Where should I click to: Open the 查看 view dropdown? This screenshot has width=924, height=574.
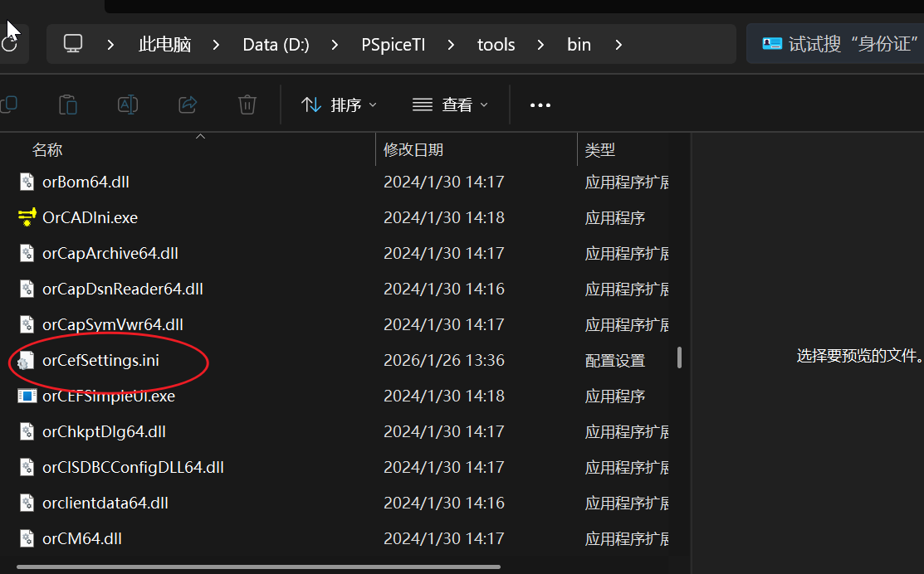[x=450, y=105]
